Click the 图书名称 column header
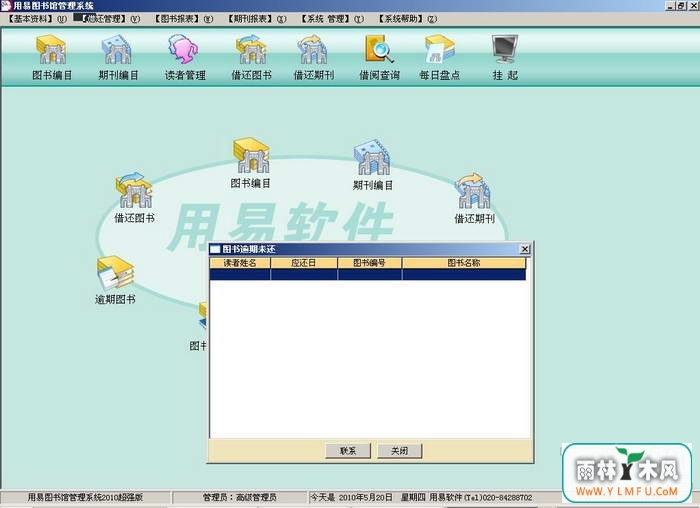This screenshot has width=700, height=508. [464, 263]
